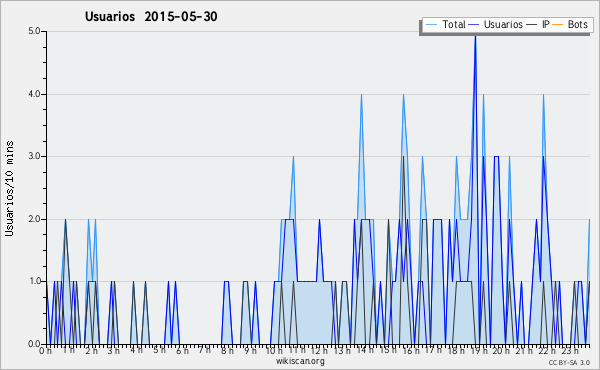Click the 3.0 y-axis value

(x=34, y=156)
